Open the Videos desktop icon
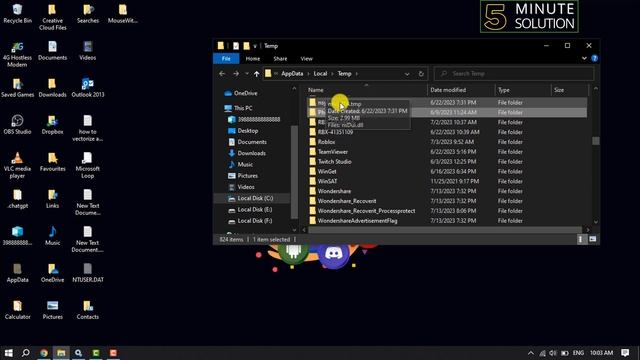This screenshot has width=640, height=360. (x=88, y=51)
